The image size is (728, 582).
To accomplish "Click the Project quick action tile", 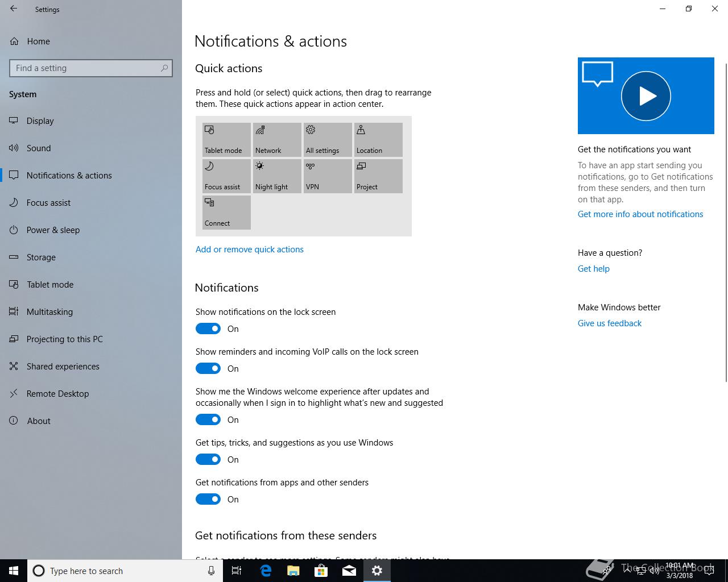I will tap(378, 176).
